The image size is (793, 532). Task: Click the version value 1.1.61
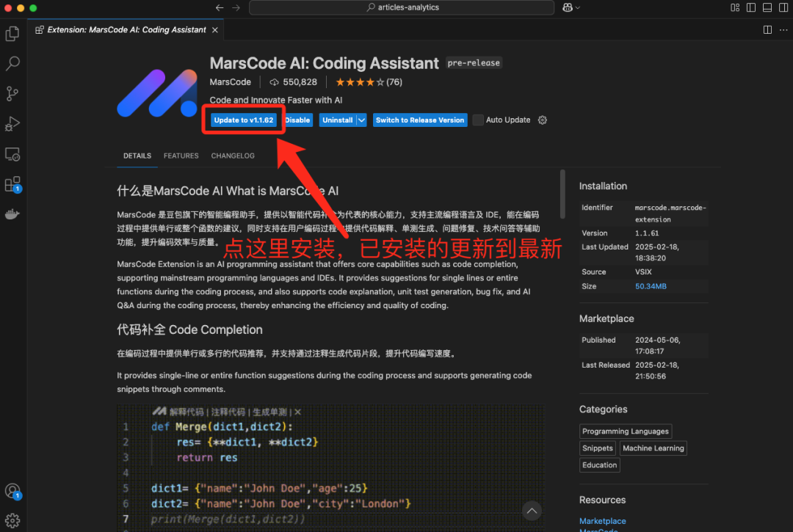[647, 233]
